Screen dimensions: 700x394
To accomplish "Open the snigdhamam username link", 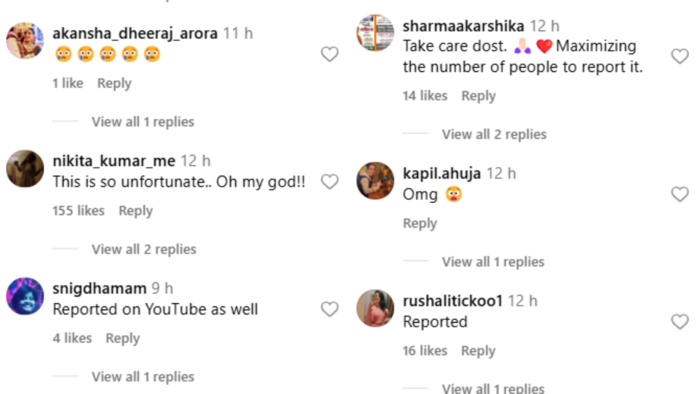I will (x=99, y=288).
